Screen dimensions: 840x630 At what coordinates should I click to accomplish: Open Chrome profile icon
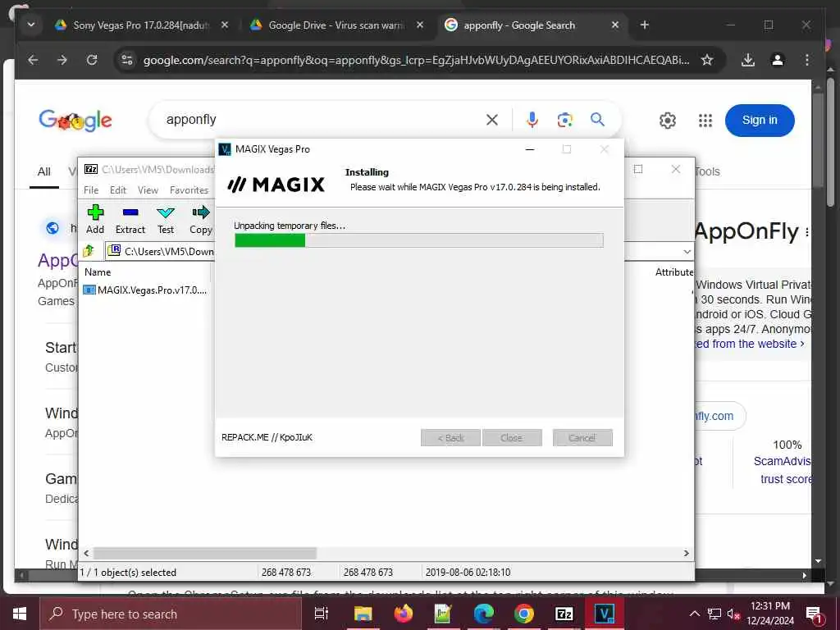[x=778, y=60]
